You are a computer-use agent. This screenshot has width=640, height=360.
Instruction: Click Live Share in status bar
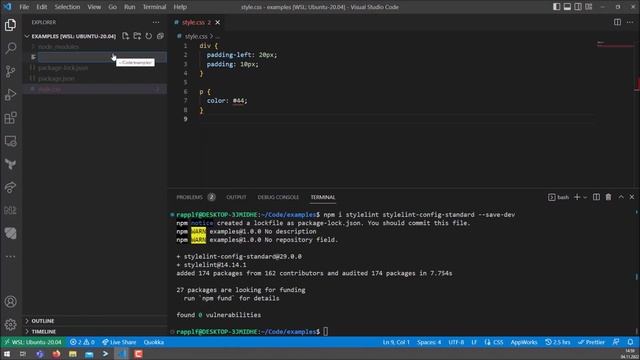click(119, 342)
